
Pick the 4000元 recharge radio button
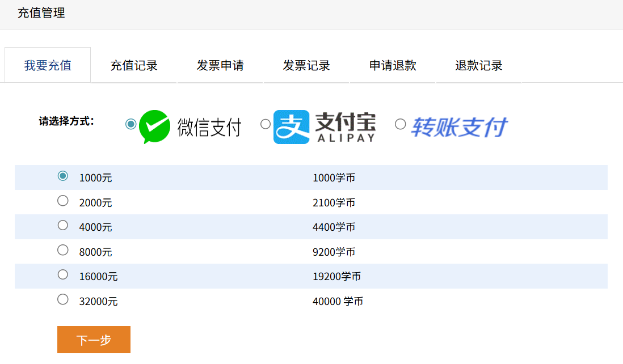coord(63,226)
